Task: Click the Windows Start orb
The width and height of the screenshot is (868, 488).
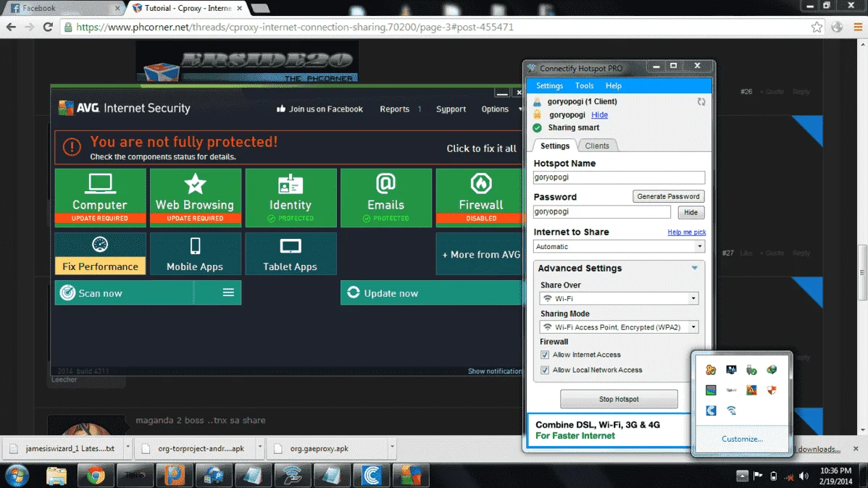Action: click(x=17, y=476)
